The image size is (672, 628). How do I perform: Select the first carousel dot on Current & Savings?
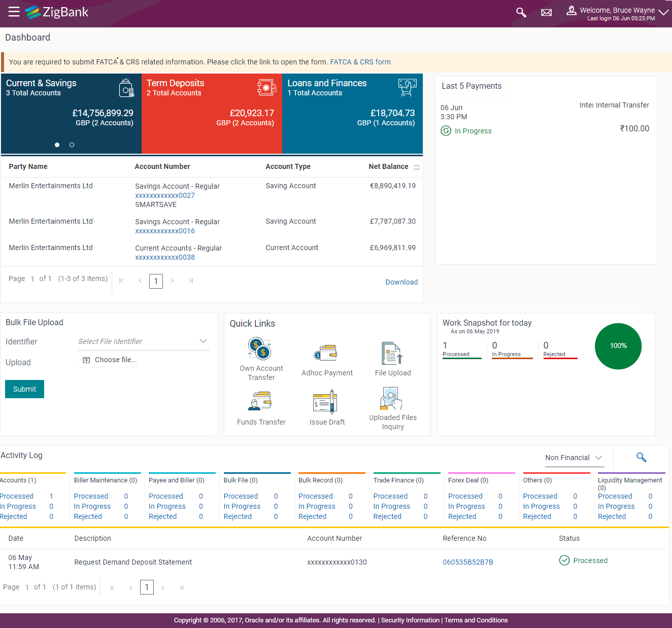[x=57, y=145]
